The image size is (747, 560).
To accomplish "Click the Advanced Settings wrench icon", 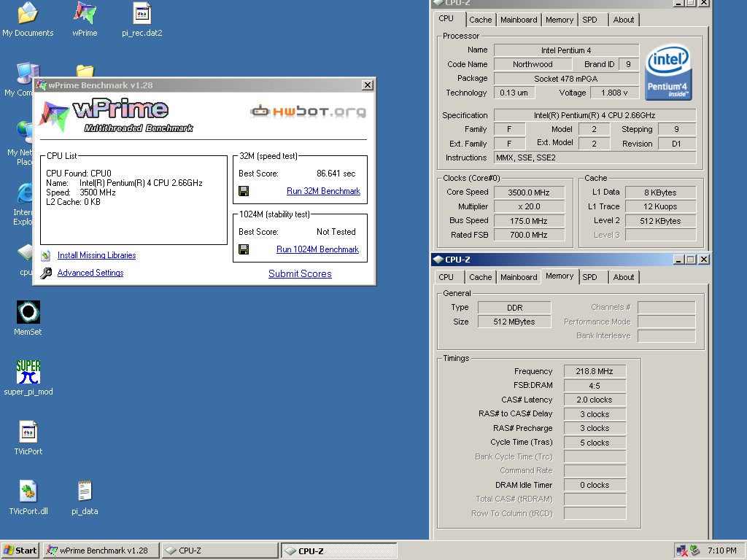I will 46,273.
